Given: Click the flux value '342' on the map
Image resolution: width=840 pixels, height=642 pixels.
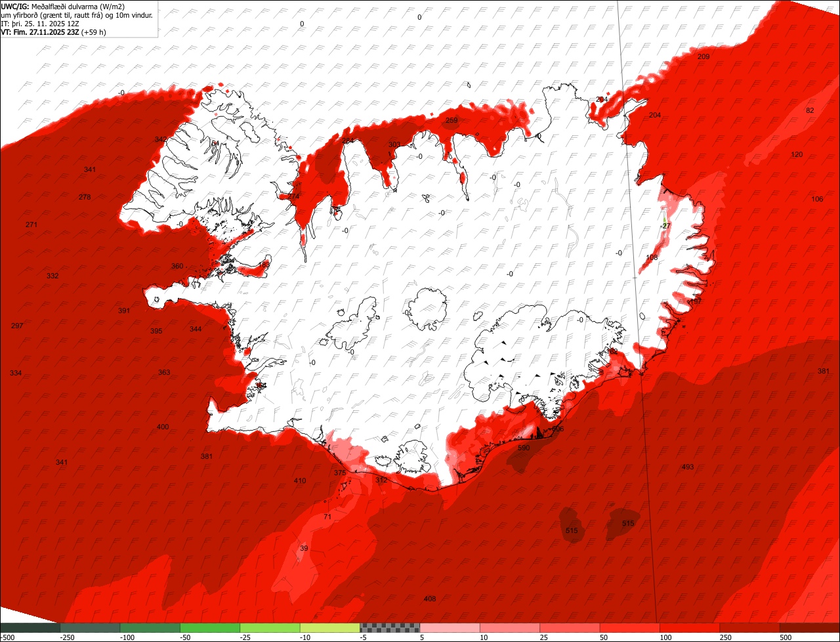Looking at the screenshot, I should (x=161, y=139).
